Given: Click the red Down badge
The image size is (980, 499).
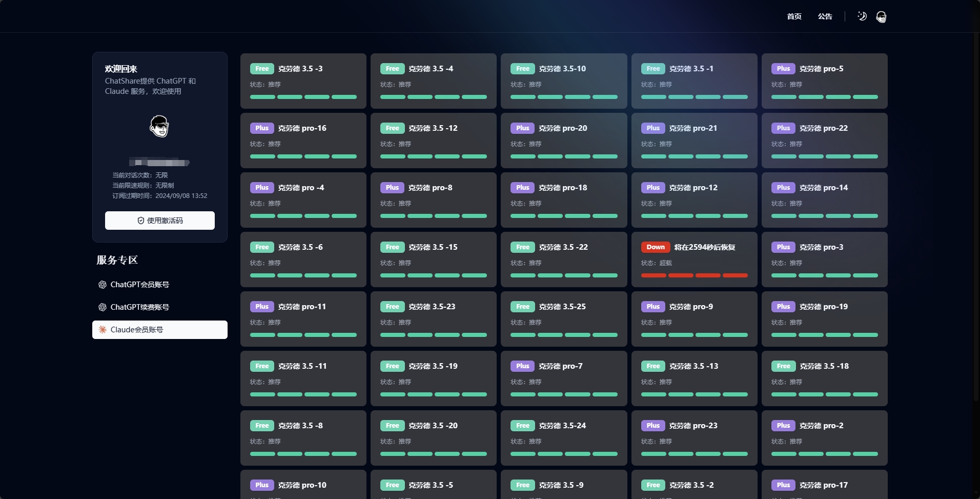Looking at the screenshot, I should pyautogui.click(x=656, y=247).
